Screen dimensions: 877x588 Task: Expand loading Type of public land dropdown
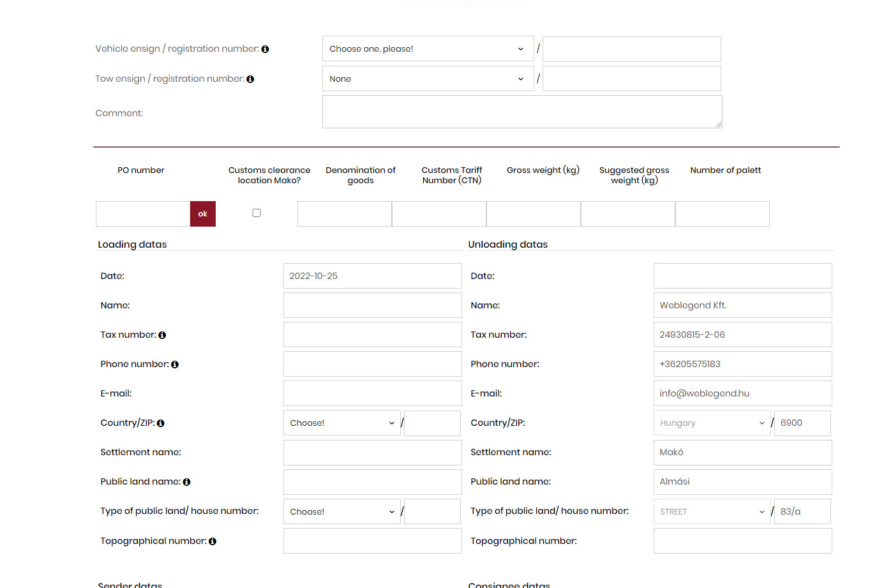click(341, 512)
